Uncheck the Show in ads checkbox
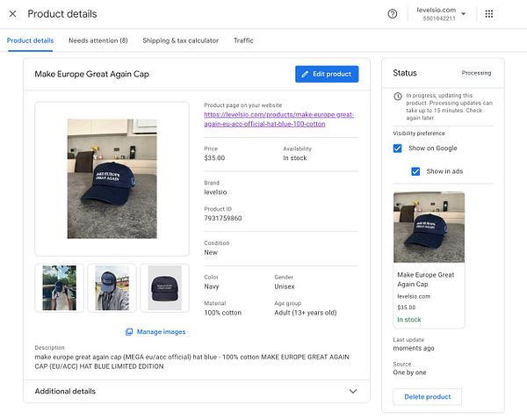 click(415, 171)
